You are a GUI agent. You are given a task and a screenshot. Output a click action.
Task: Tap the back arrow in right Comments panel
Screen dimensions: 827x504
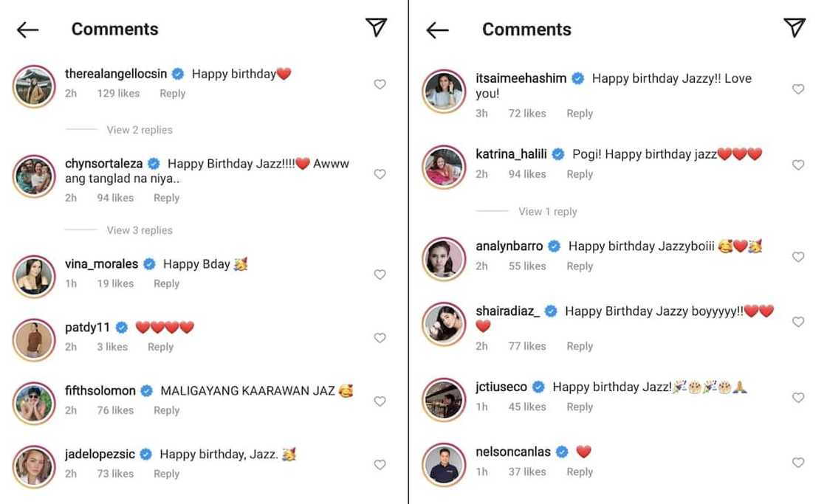pyautogui.click(x=437, y=30)
